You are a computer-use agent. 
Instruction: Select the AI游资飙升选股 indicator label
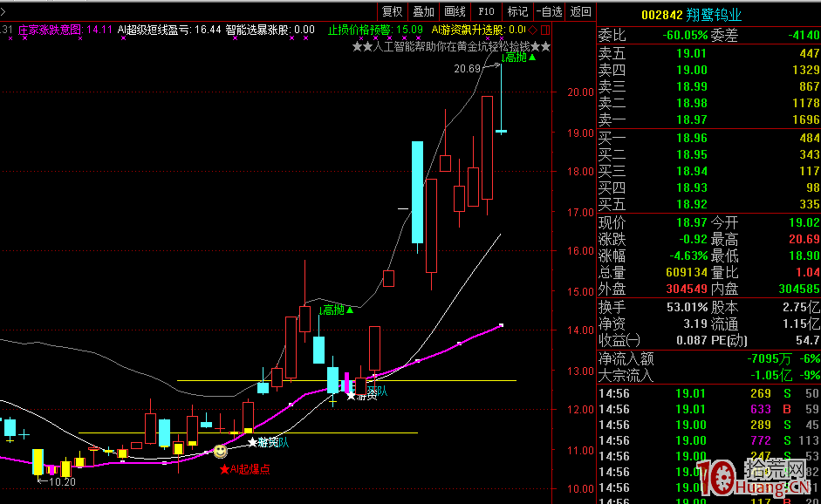coord(479,30)
